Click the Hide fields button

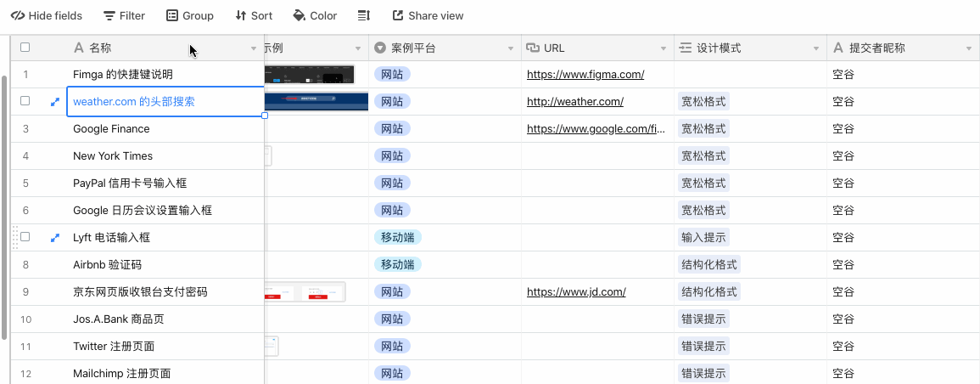[47, 15]
